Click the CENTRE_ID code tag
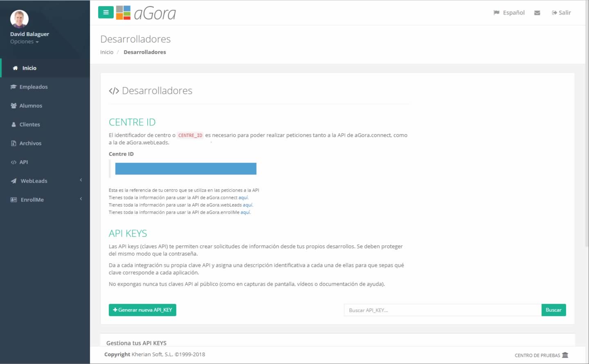 point(190,135)
